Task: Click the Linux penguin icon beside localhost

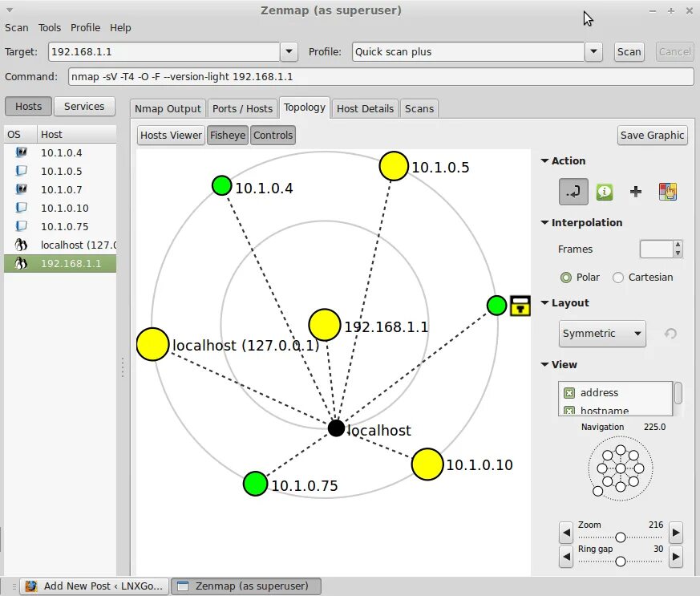Action: (21, 245)
